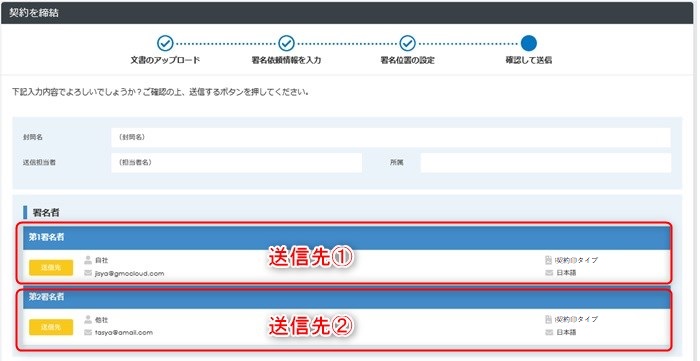This screenshot has height=361, width=700.
Task: Click the language icon beside 第2署名者 日本語
Action: (x=549, y=332)
